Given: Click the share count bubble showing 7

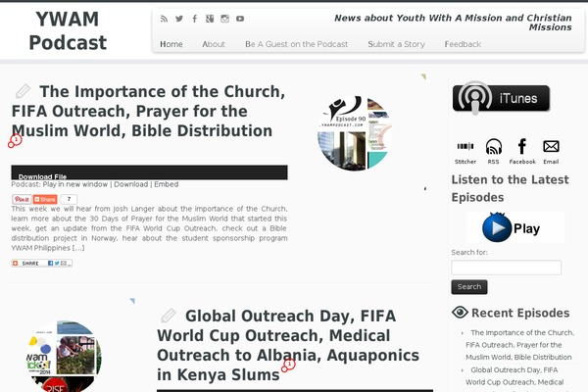Looking at the screenshot, I should pyautogui.click(x=69, y=199).
